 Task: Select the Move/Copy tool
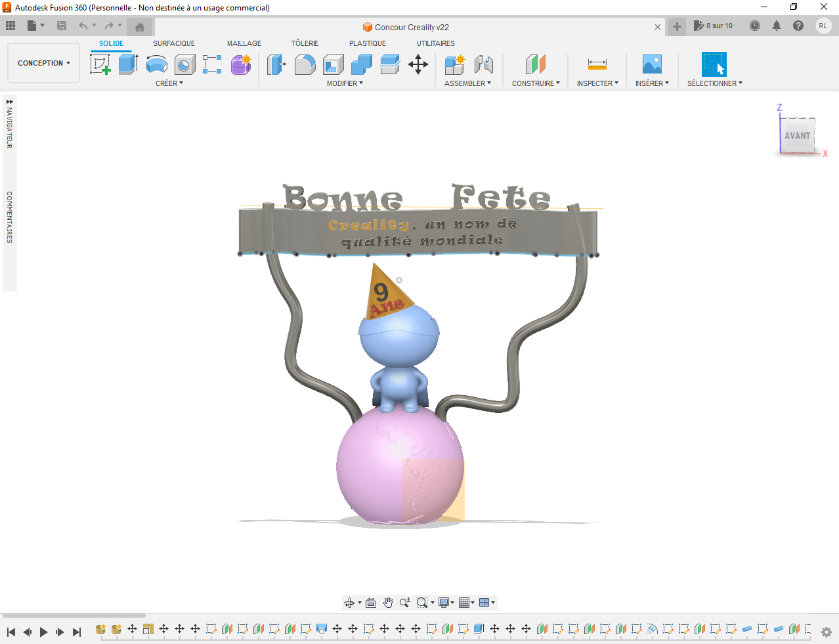[418, 64]
